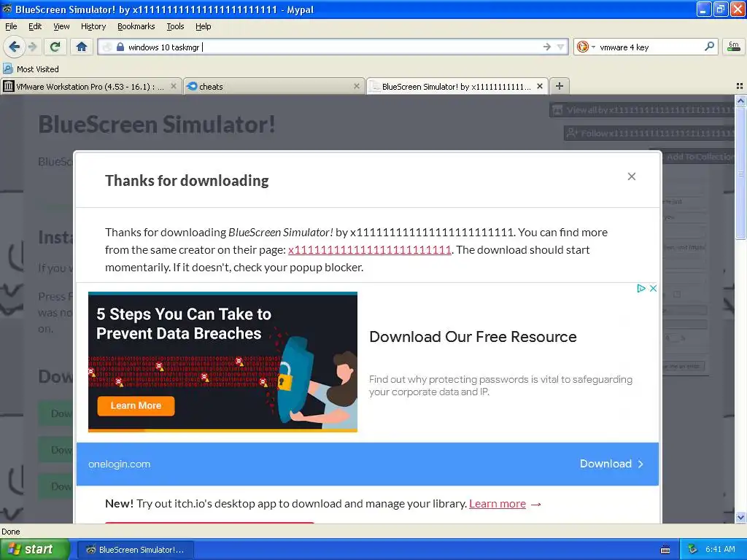Open the History menu
The image size is (747, 560).
(93, 26)
